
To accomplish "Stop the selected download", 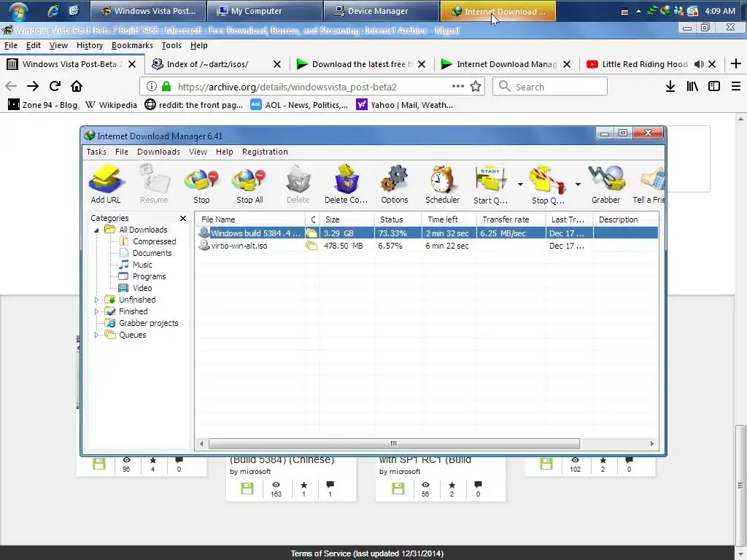I will (x=201, y=184).
